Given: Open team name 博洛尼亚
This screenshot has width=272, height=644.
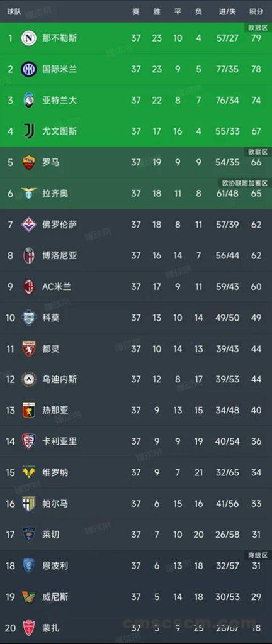Looking at the screenshot, I should [60, 255].
